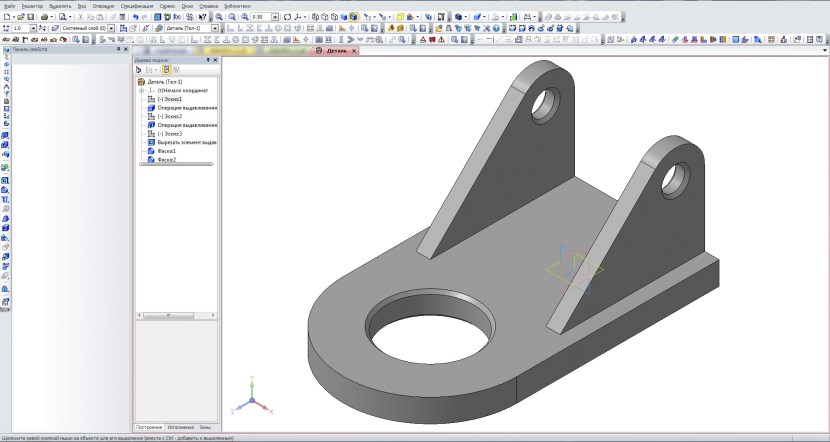The height and width of the screenshot is (442, 830).
Task: Close the Деталь document tab
Action: (x=353, y=49)
